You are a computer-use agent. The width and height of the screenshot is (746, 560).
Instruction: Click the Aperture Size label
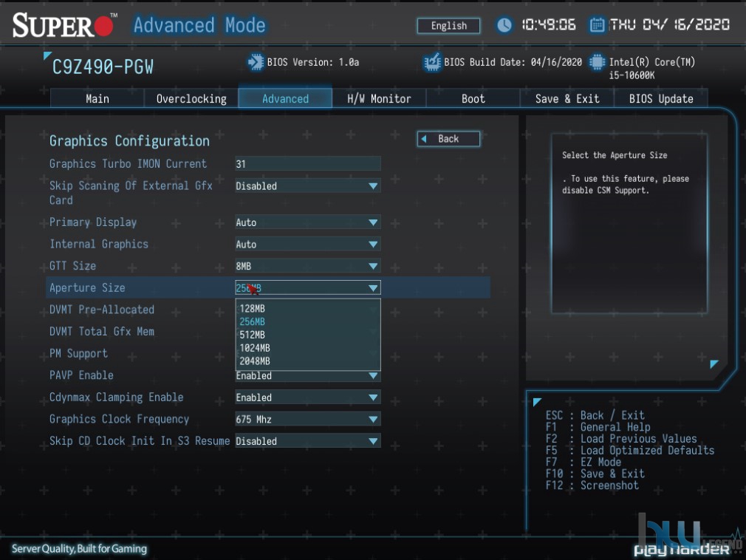87,288
